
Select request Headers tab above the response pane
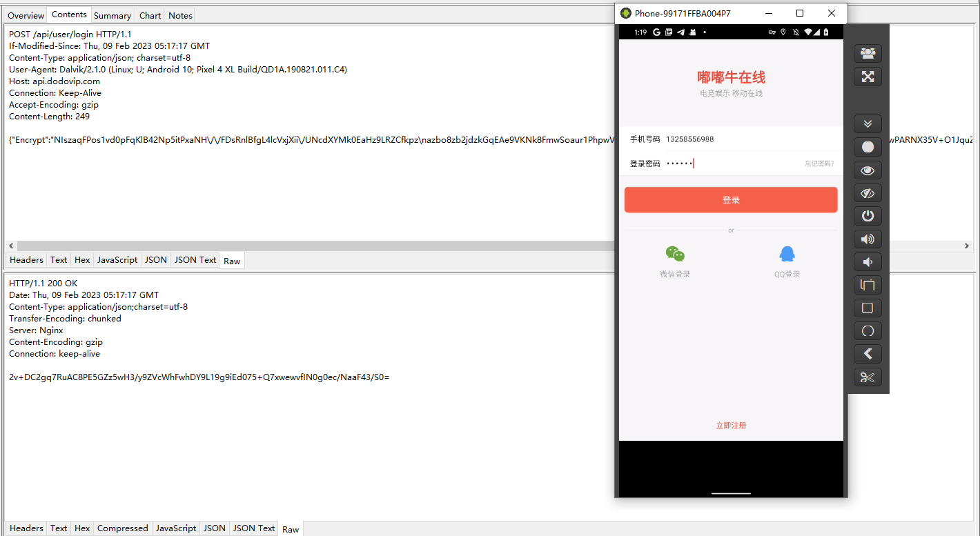27,260
